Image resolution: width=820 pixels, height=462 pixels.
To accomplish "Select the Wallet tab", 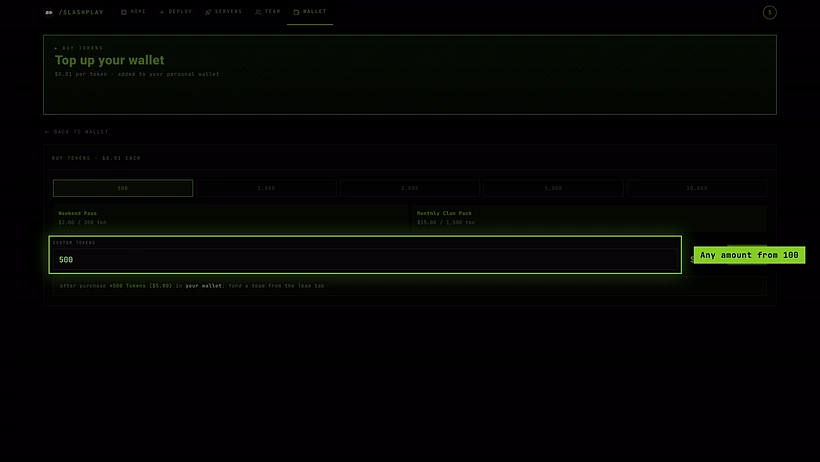I will click(x=310, y=12).
